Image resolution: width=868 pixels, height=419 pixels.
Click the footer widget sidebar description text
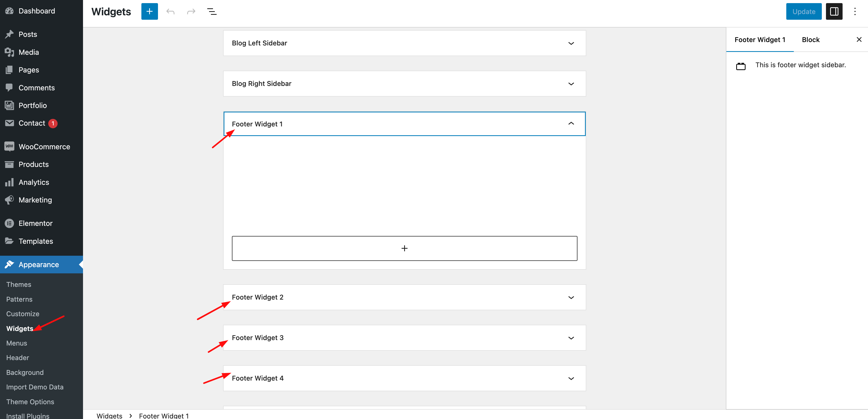(x=800, y=65)
